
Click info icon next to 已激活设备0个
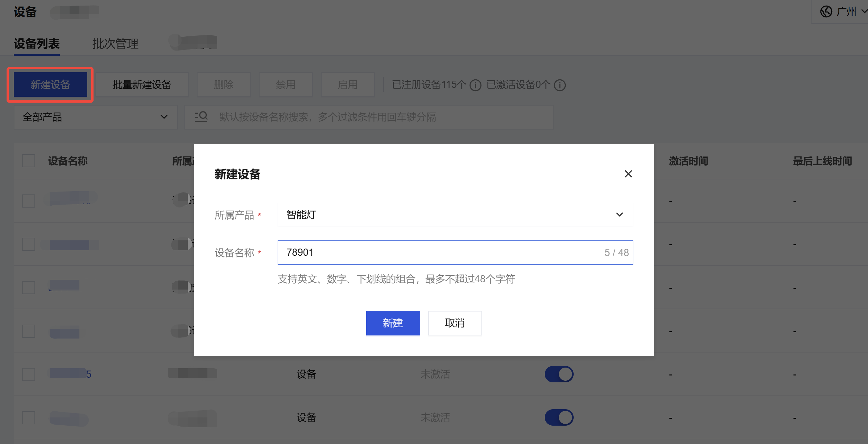(x=560, y=85)
